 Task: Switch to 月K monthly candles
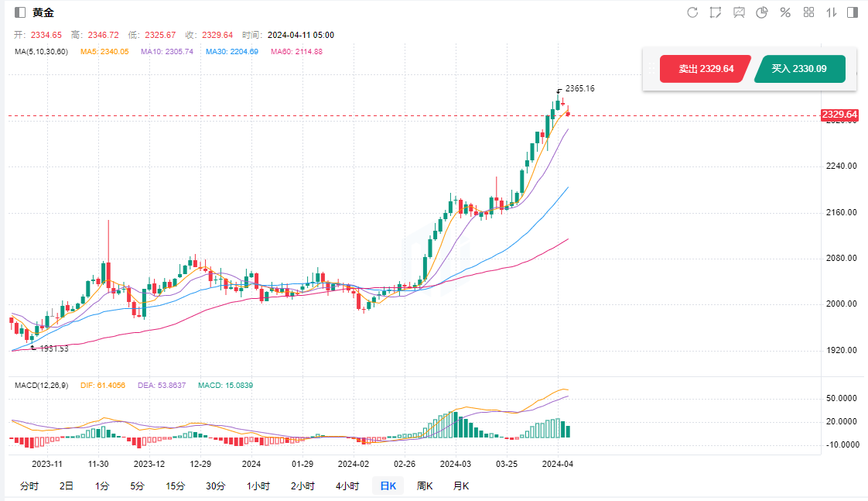[461, 486]
